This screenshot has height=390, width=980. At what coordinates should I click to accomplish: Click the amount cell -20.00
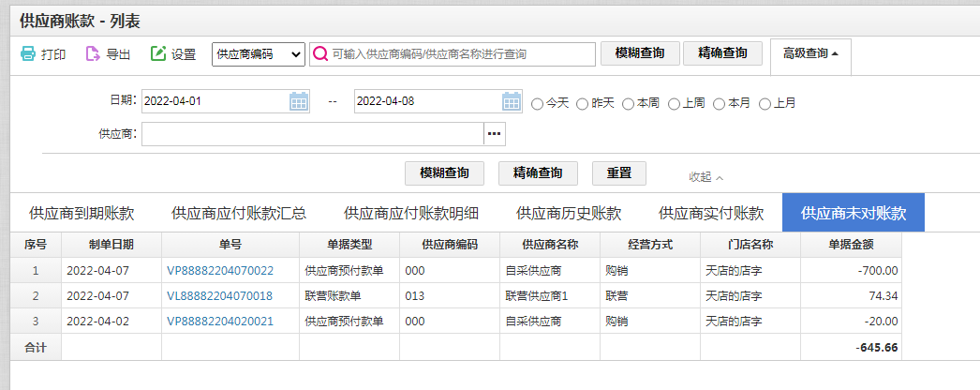(852, 322)
